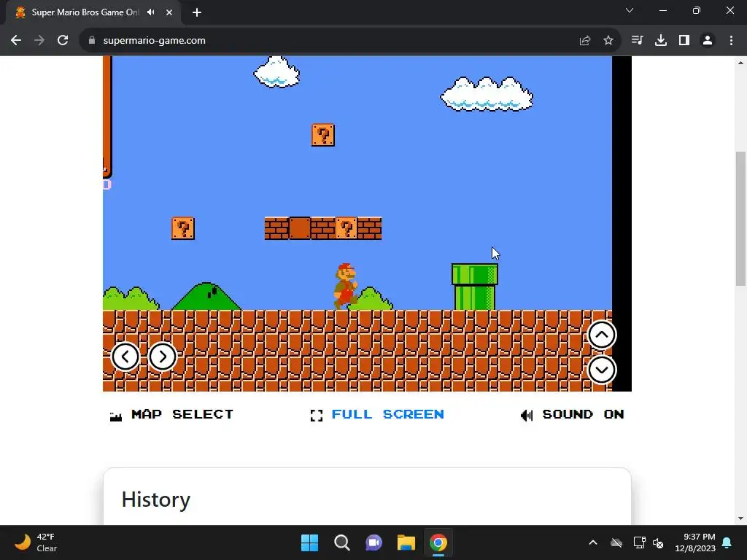Open the media controls toolbar icon
The height and width of the screenshot is (560, 747).
[x=637, y=41]
